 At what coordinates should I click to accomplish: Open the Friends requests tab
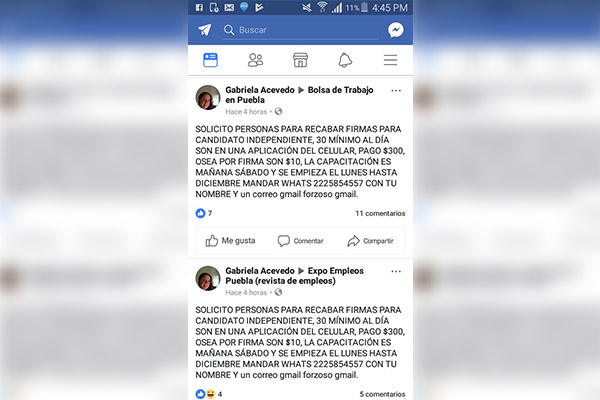click(x=255, y=60)
